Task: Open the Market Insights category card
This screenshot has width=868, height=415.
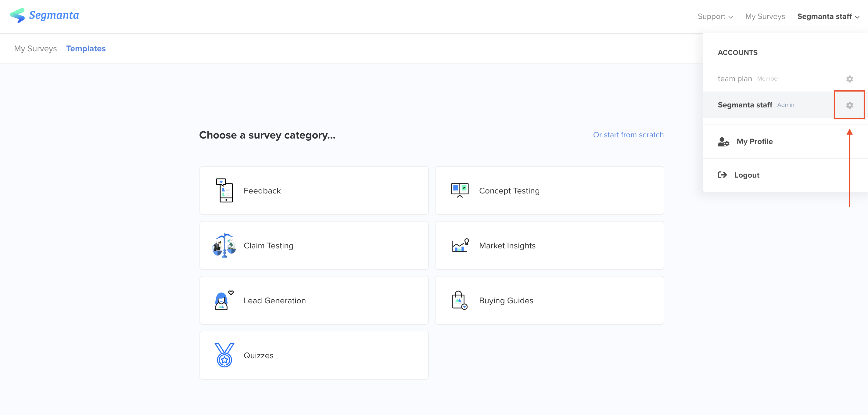Action: (550, 245)
